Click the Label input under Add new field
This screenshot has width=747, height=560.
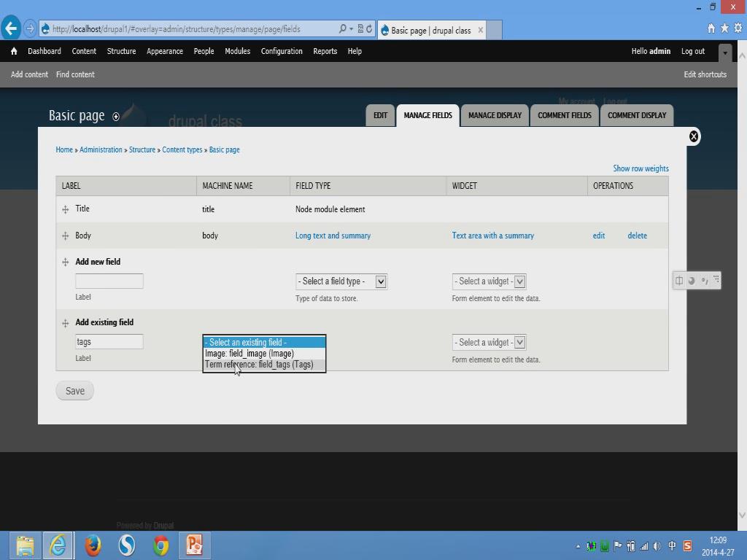(x=109, y=281)
